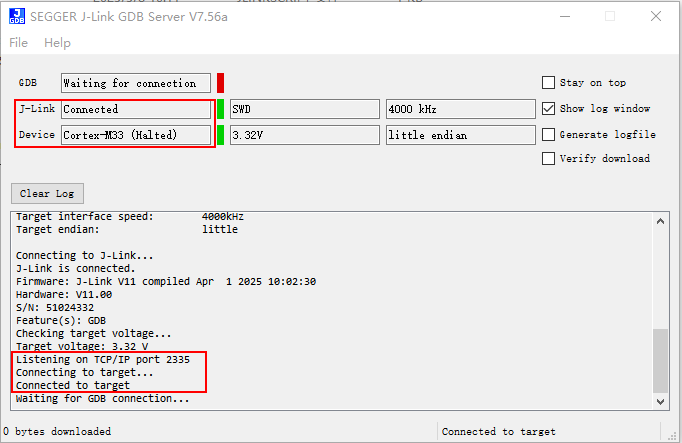Open the File menu

[19, 43]
